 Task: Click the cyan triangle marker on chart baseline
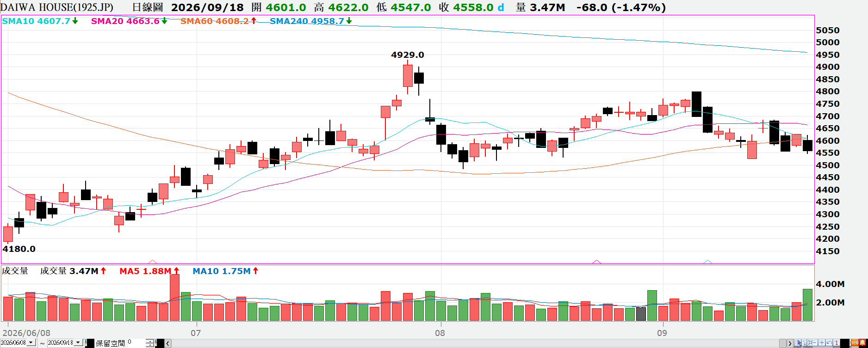pos(707,262)
